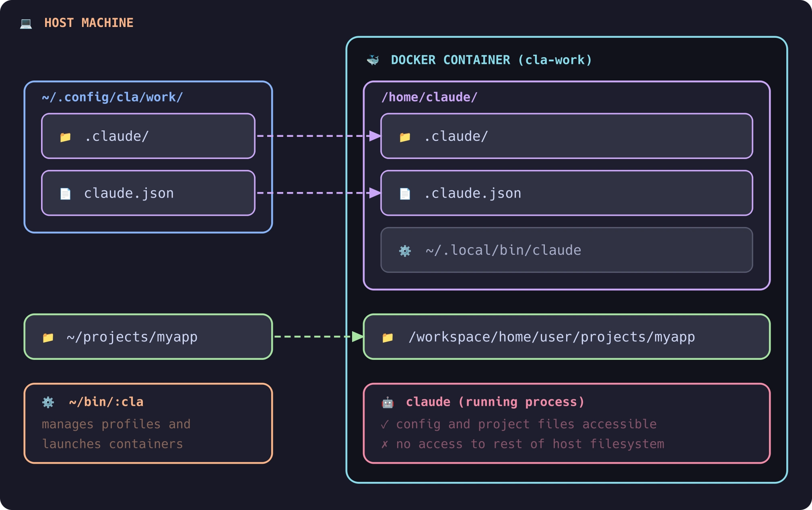This screenshot has width=812, height=510.
Task: Select the .claude/ box inside the container
Action: [x=566, y=136]
